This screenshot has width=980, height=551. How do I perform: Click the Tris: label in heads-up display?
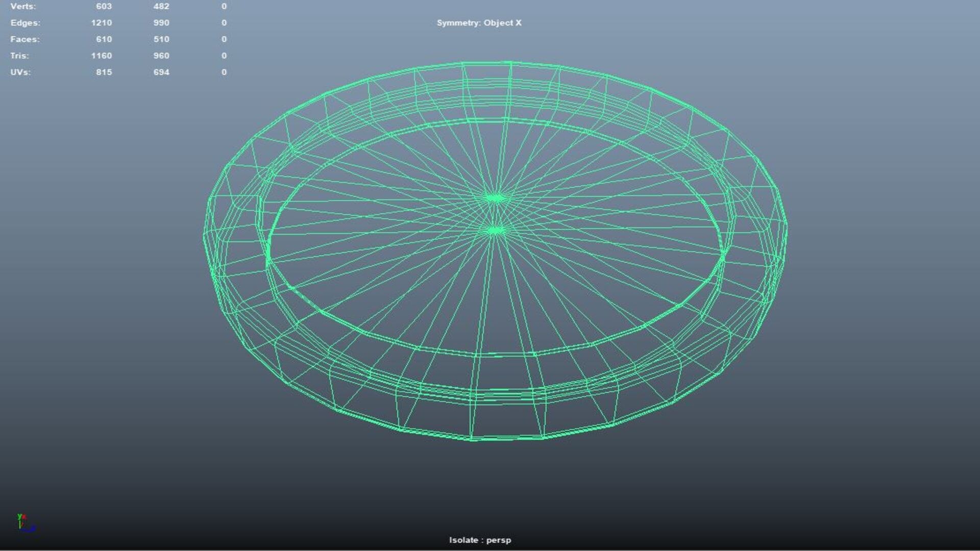coord(19,56)
